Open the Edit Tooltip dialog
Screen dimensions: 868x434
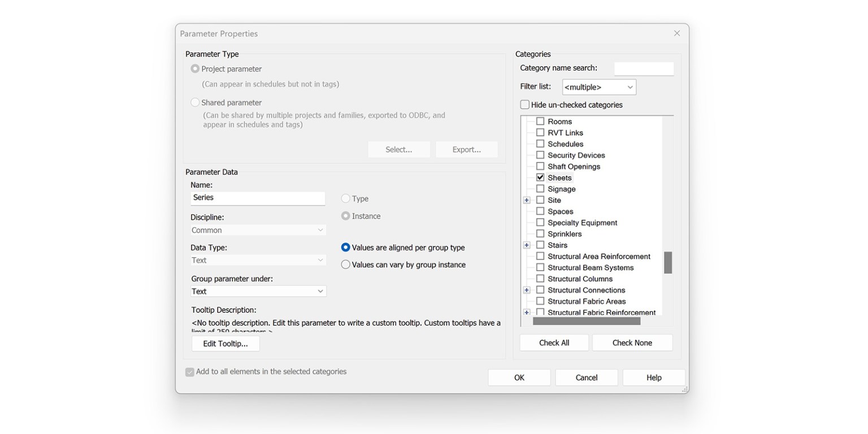225,343
